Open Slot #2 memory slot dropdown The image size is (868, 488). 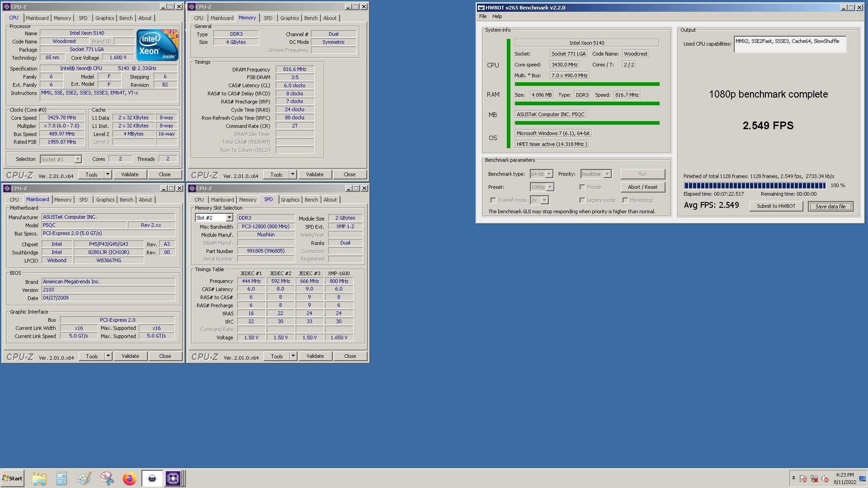click(214, 218)
